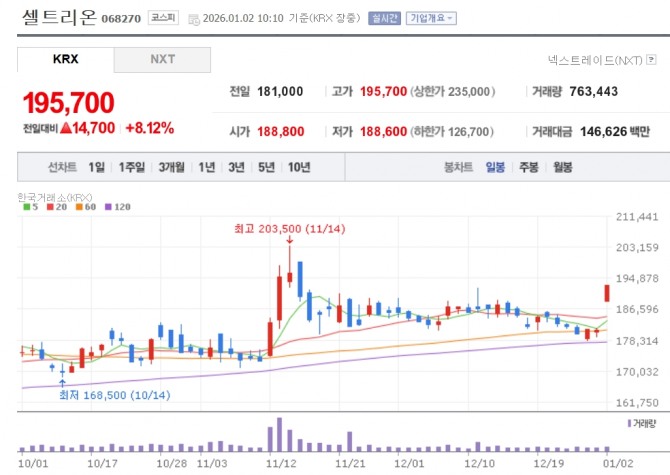Click the 거래대금 value 146,626 백만
Screen dimensions: 670x475
tap(615, 132)
